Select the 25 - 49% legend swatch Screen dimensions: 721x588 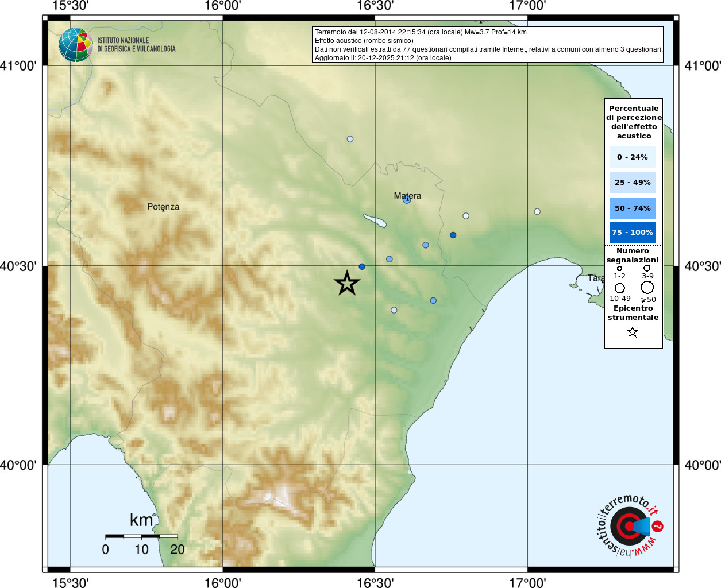[632, 183]
